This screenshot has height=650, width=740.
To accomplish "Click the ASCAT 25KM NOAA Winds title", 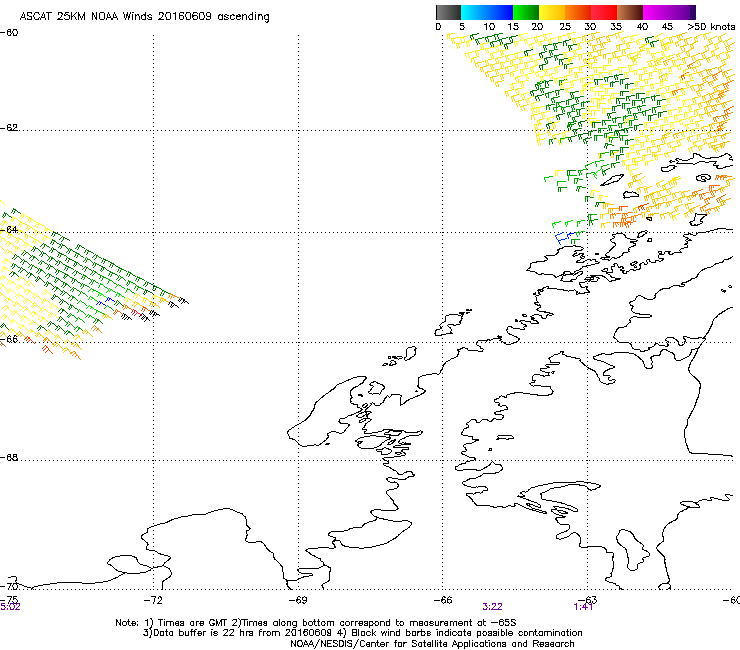I will point(144,17).
